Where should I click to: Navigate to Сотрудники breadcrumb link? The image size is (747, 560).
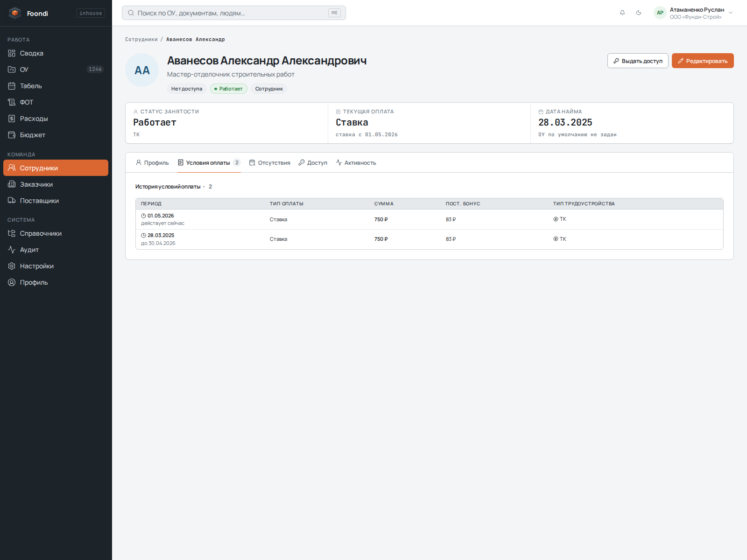pos(141,40)
